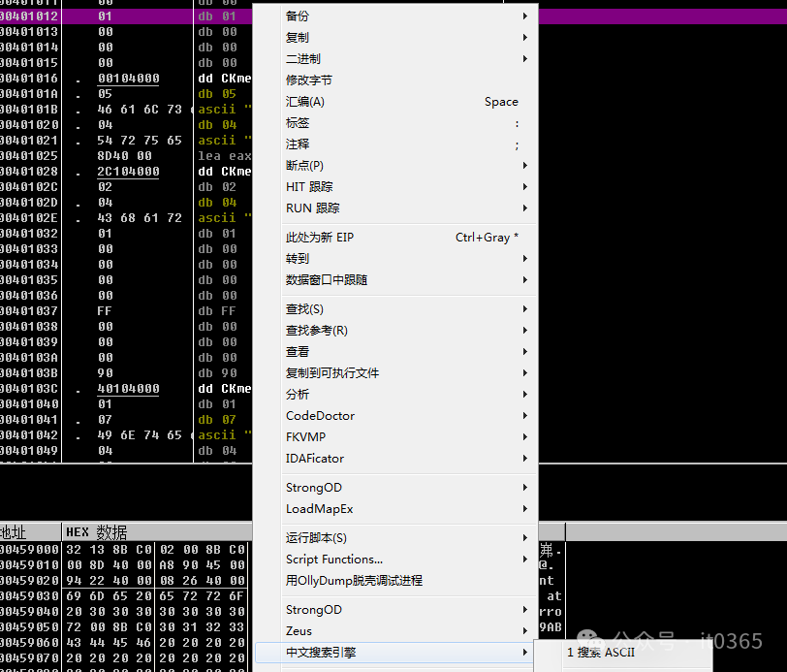The height and width of the screenshot is (672, 787).
Task: Expand the 转到 submenu
Action: pos(525,259)
